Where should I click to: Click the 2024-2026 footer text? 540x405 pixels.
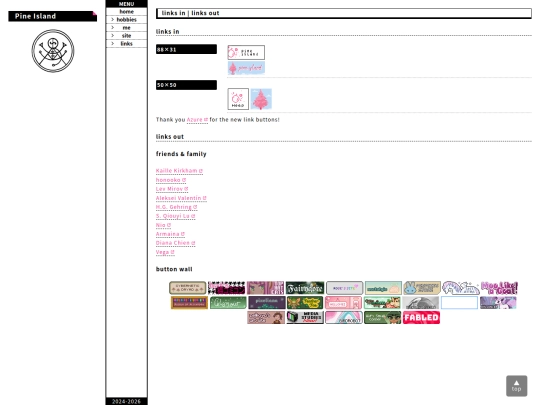tap(126, 402)
